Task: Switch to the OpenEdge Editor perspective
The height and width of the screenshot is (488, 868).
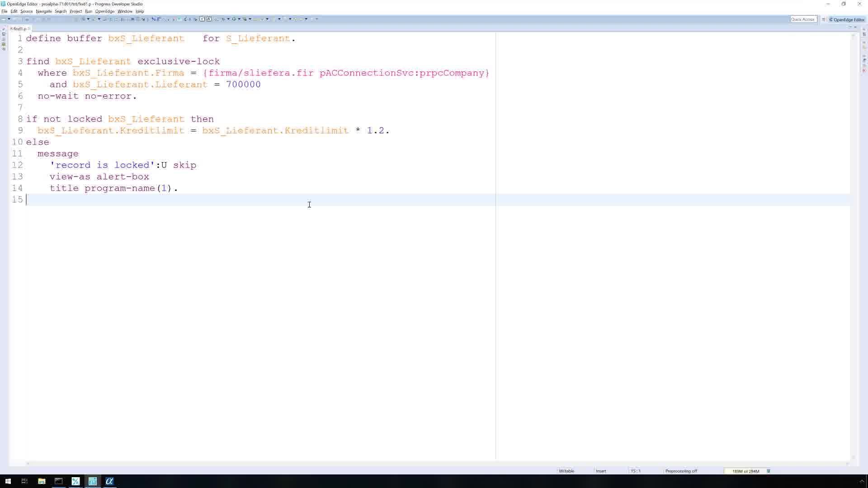Action: point(846,19)
